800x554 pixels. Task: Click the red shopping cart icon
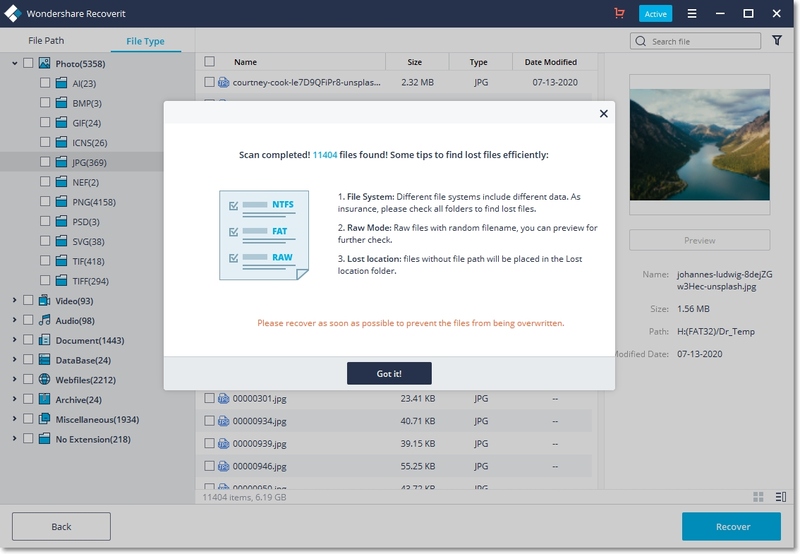621,14
